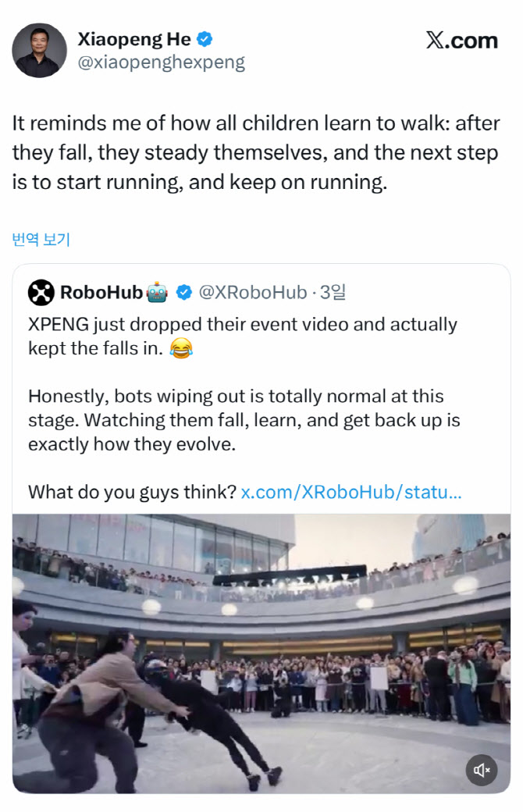Play the robot falling video thumbnail
The height and width of the screenshot is (812, 523).
261,654
